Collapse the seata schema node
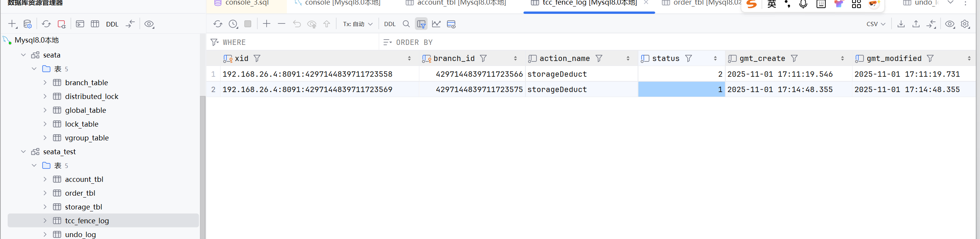The image size is (980, 239). [x=23, y=55]
